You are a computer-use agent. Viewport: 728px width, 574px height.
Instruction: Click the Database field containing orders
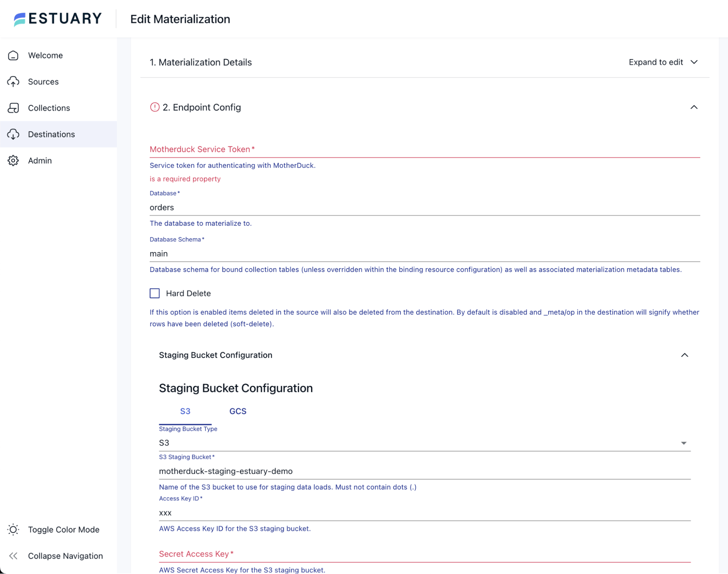pos(425,208)
